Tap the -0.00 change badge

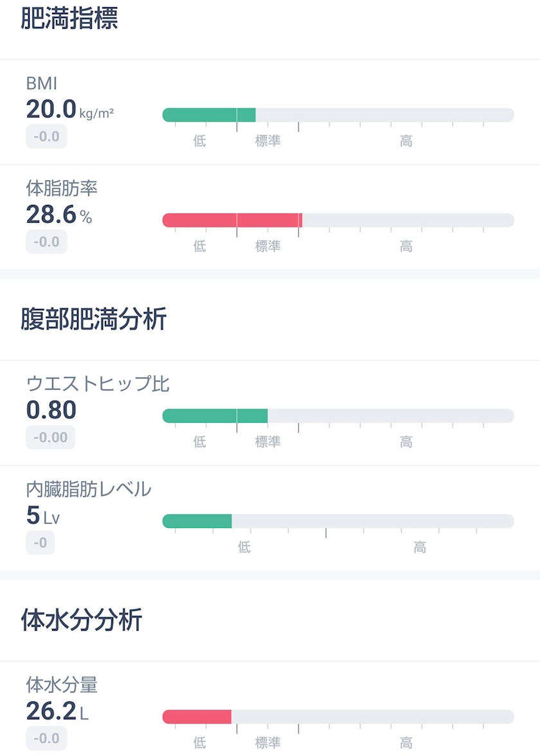pyautogui.click(x=50, y=437)
